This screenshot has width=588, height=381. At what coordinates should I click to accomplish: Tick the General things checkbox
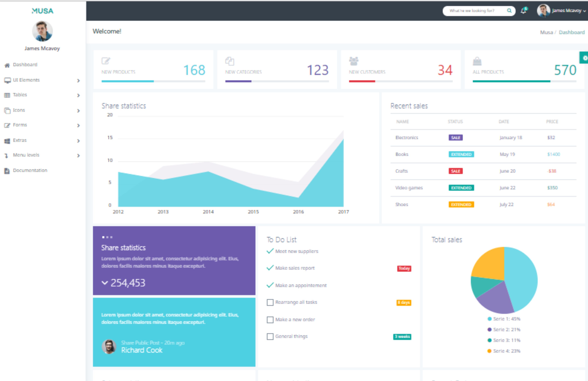(270, 337)
